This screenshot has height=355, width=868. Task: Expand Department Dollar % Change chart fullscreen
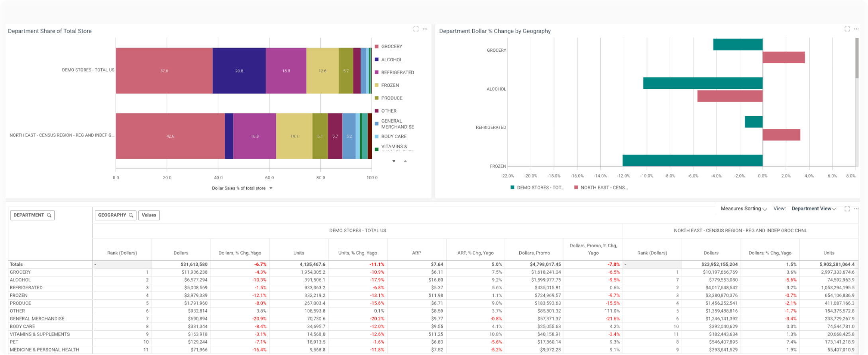pos(847,29)
